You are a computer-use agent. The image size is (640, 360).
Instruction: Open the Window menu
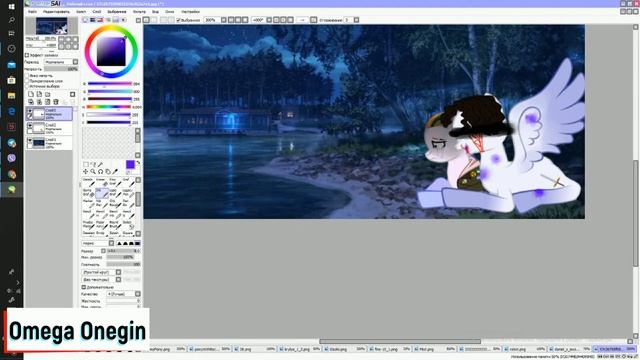[169, 12]
